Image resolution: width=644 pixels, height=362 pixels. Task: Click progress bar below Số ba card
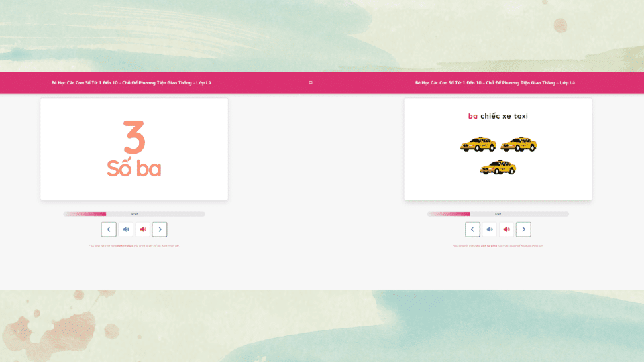point(134,214)
